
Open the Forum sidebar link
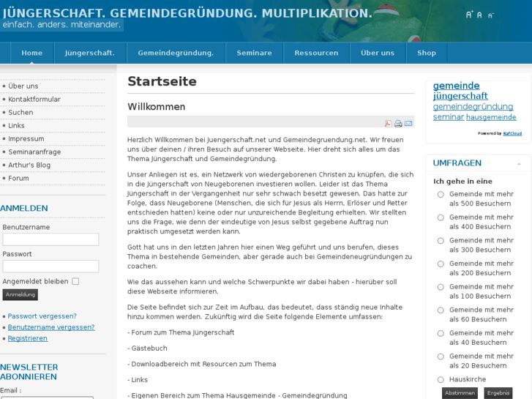click(x=18, y=179)
